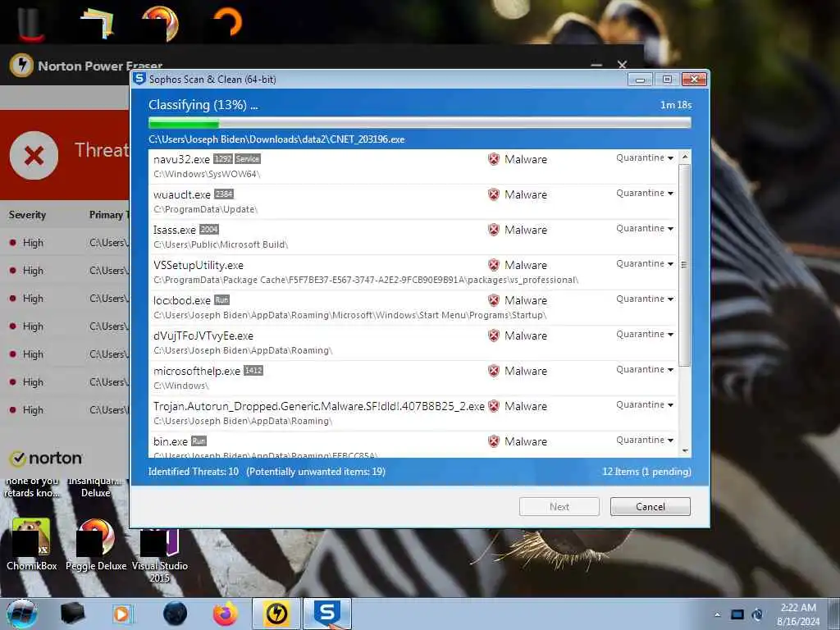Screen dimensions: 840x630
Task: Click the Next button
Action: (x=559, y=507)
